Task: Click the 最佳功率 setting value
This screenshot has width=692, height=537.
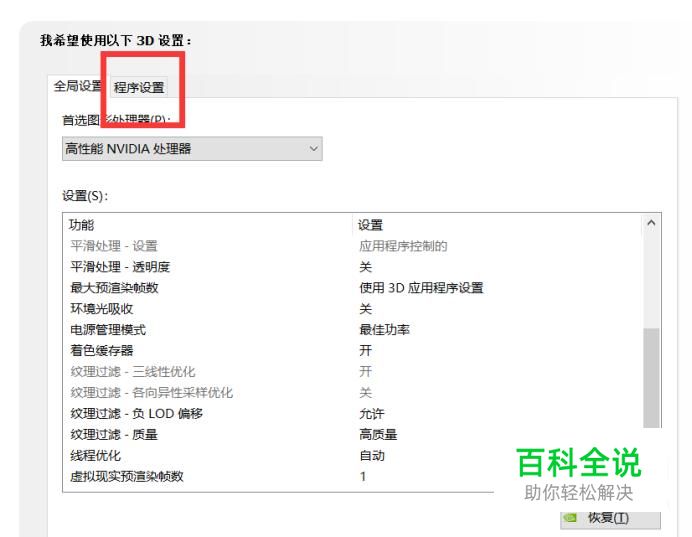Action: [x=384, y=330]
